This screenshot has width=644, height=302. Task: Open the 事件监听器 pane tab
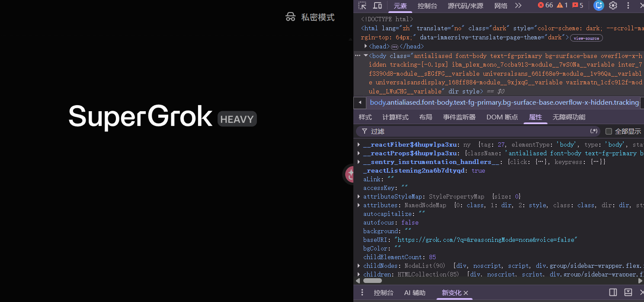pos(459,117)
